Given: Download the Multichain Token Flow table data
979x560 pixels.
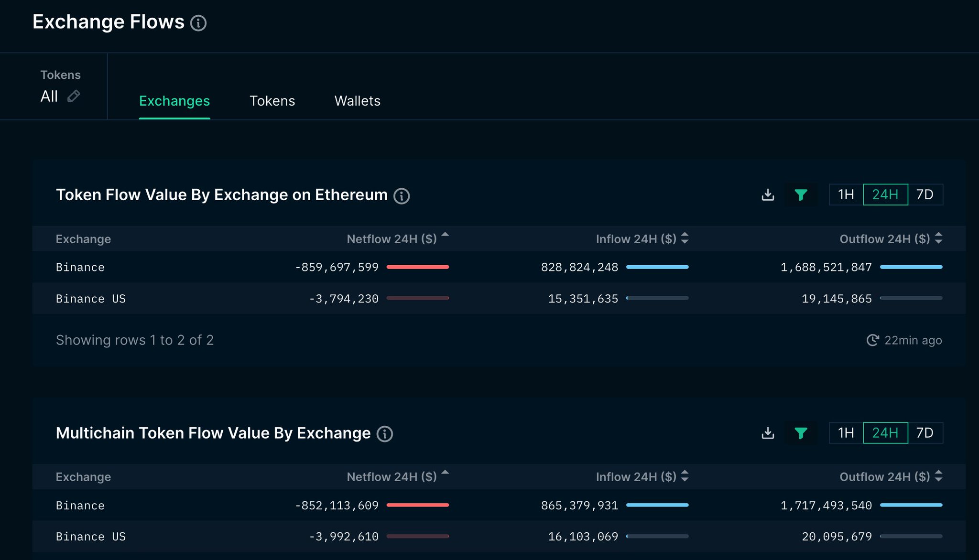Looking at the screenshot, I should (768, 433).
